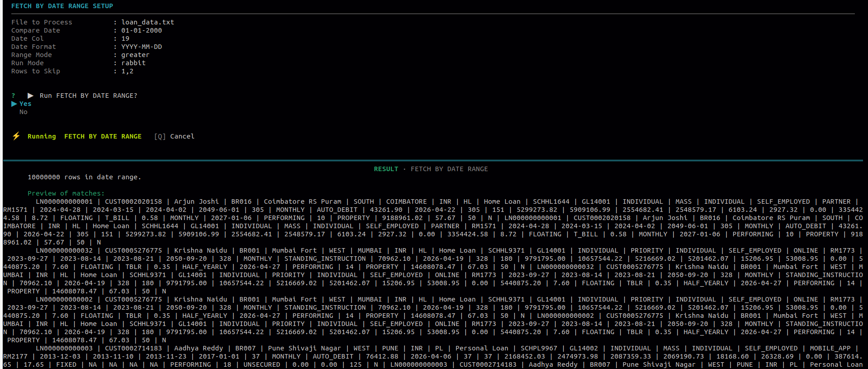Click the loan_data.txt file value

[x=148, y=22]
